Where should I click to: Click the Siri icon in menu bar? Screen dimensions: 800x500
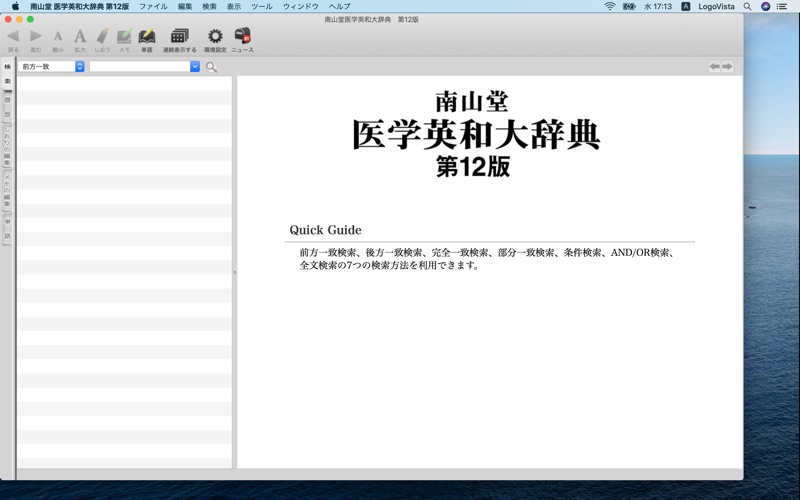click(x=765, y=7)
